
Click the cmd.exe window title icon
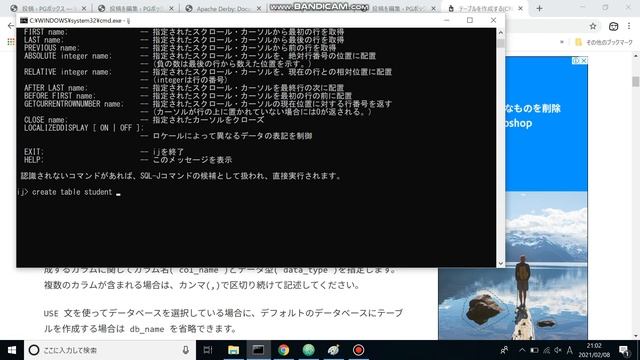pyautogui.click(x=24, y=20)
